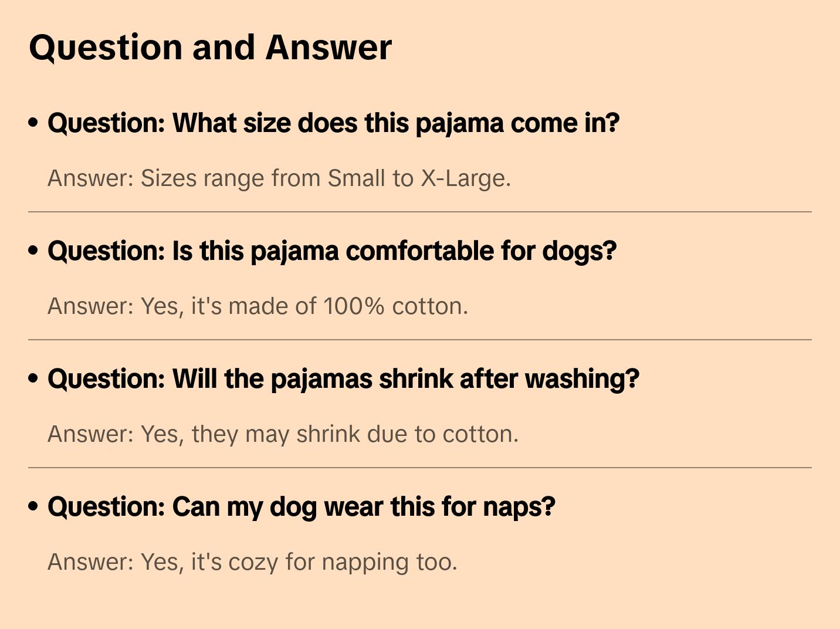The image size is (840, 629).
Task: Click the word 'X-Large' in first answer
Action: (465, 178)
